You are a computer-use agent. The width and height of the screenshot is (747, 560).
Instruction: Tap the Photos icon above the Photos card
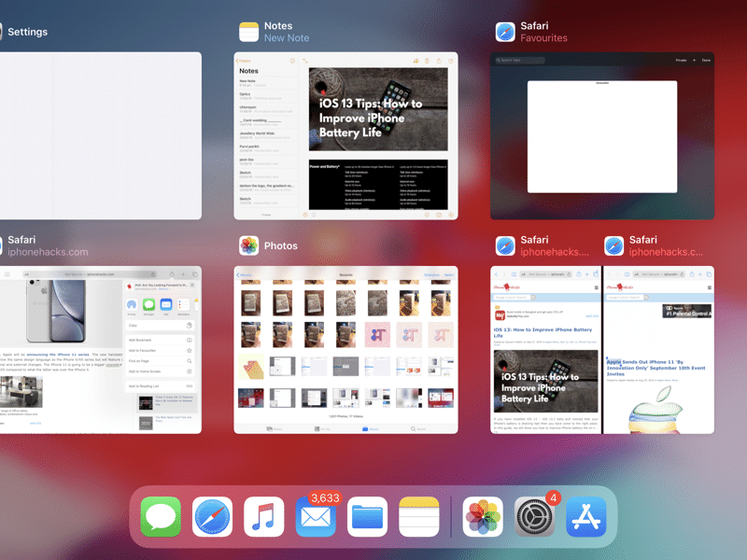[x=249, y=245]
